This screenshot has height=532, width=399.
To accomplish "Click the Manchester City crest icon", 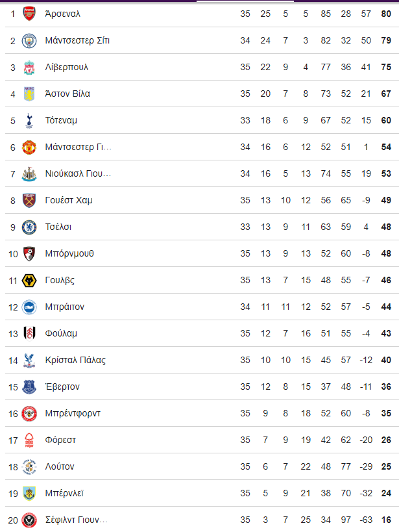I will click(29, 41).
